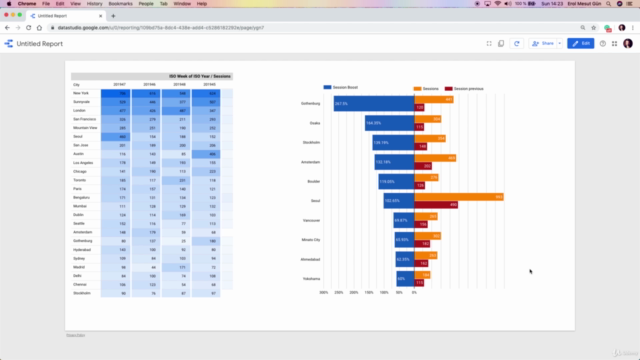Click the copy report icon
This screenshot has height=360, width=640.
point(501,44)
